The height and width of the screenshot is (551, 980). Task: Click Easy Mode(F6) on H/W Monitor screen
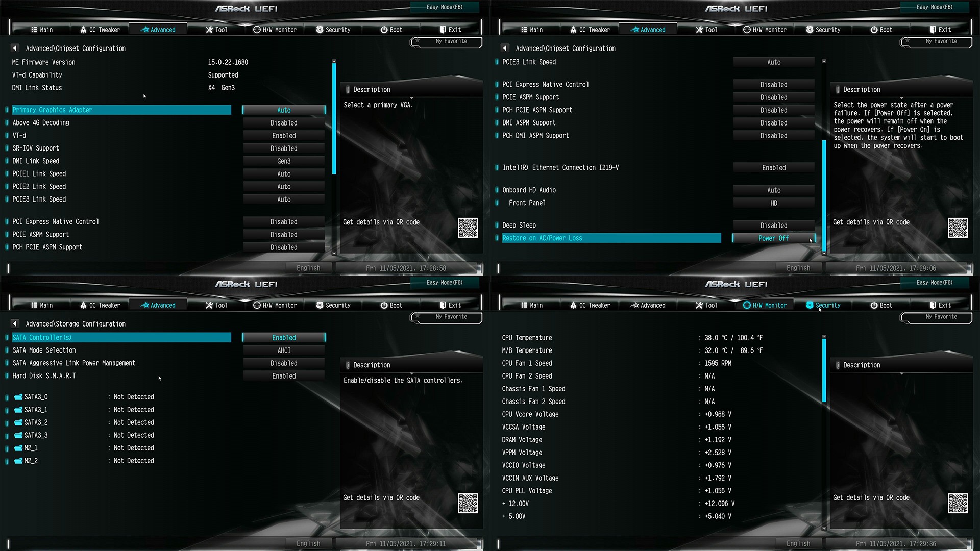934,282
